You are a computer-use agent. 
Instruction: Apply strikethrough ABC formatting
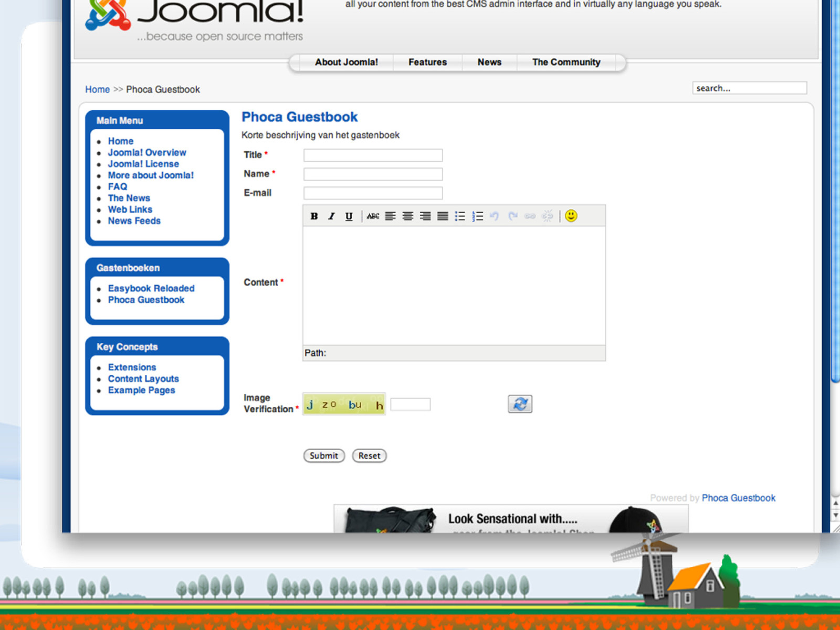pos(373,216)
